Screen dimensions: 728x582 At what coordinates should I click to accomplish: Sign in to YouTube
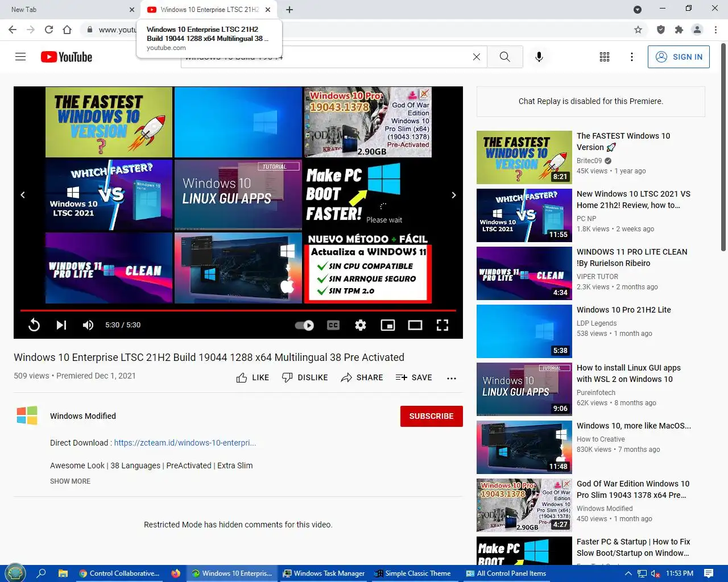click(x=679, y=57)
